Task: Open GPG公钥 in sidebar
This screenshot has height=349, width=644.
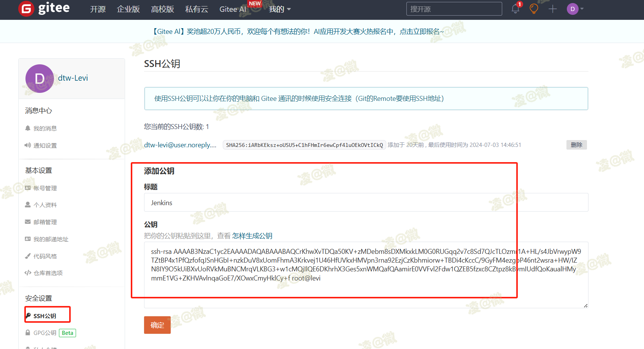Action: coord(44,333)
